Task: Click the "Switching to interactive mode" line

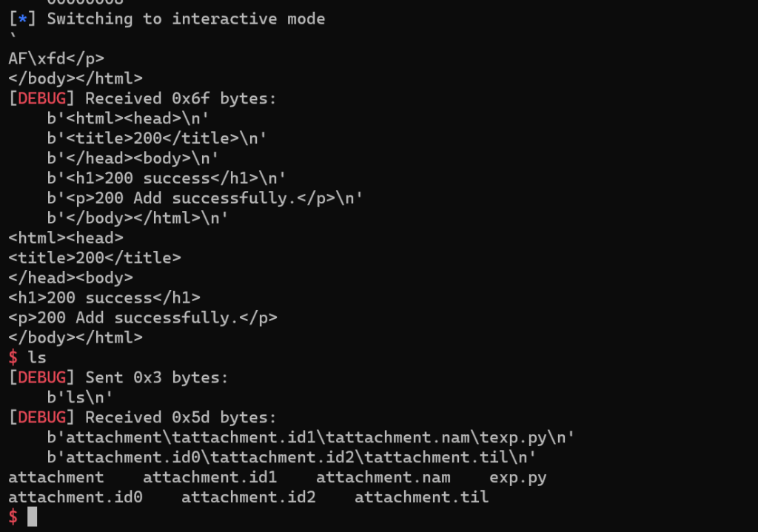Action: click(x=186, y=18)
